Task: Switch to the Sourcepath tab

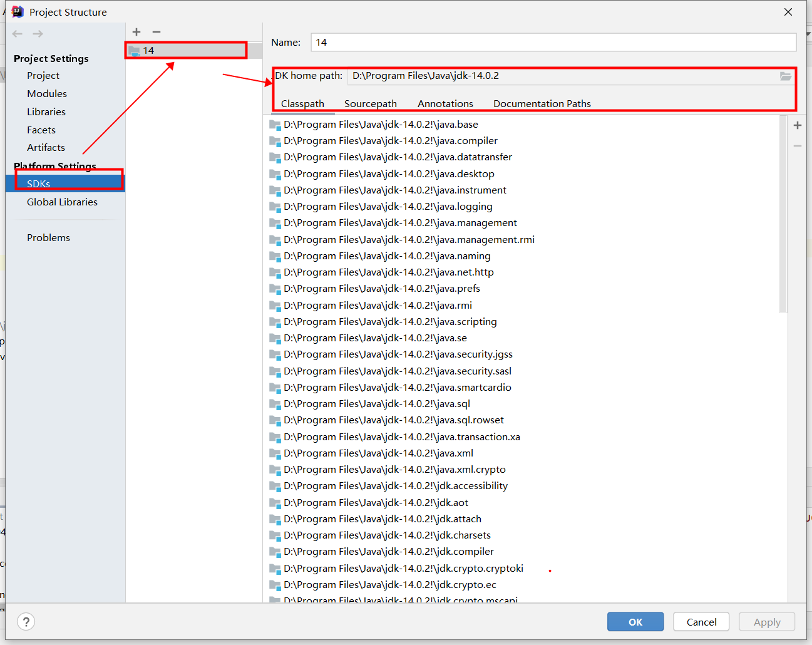Action: [371, 103]
